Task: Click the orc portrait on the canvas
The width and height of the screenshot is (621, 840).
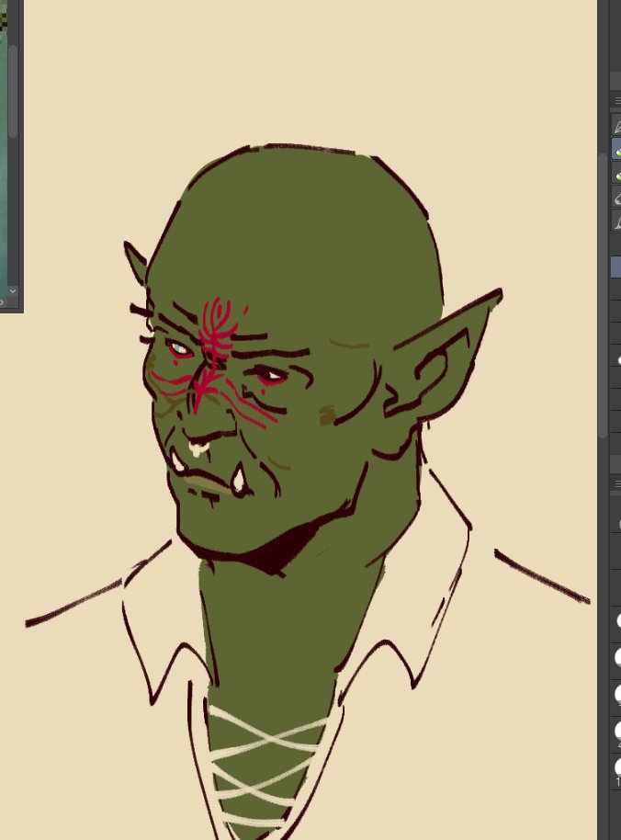Action: pos(308,492)
